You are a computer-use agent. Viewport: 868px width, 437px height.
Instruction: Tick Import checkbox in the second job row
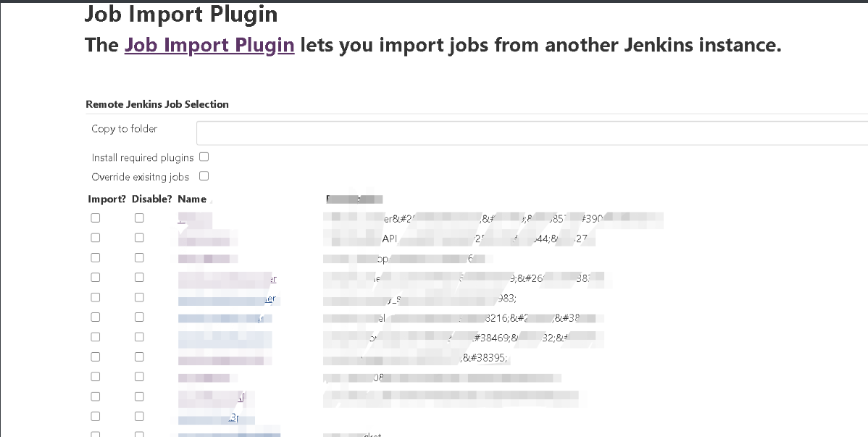[96, 238]
